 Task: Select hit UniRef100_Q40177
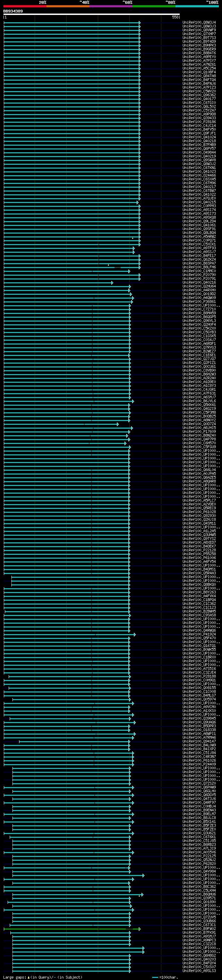pos(199,99)
